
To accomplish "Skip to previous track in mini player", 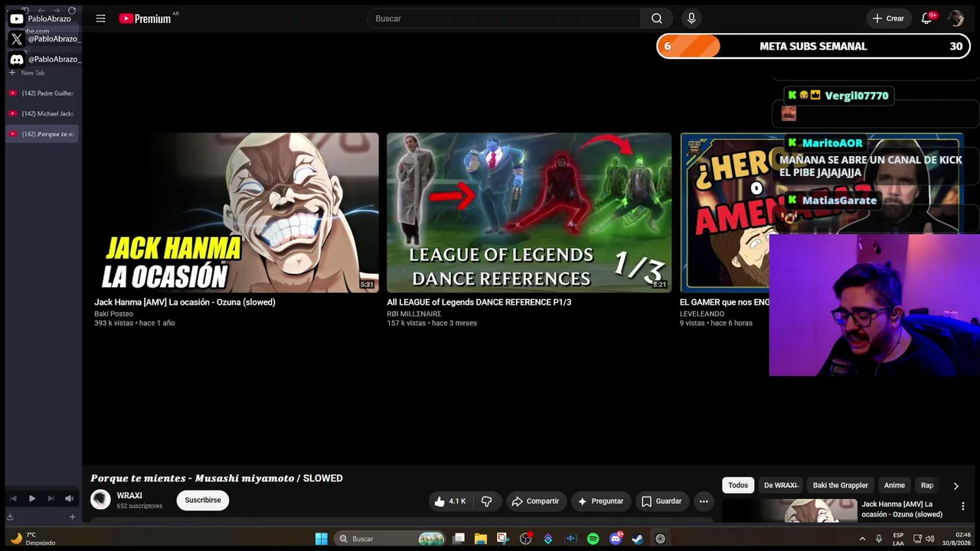I will [13, 498].
